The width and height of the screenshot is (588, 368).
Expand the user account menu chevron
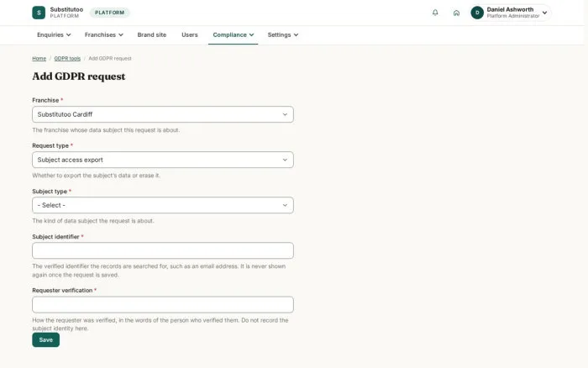544,13
